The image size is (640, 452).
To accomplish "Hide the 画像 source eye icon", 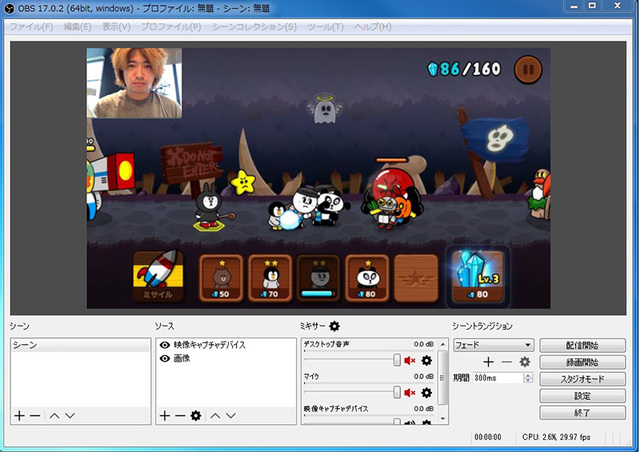I will 164,357.
